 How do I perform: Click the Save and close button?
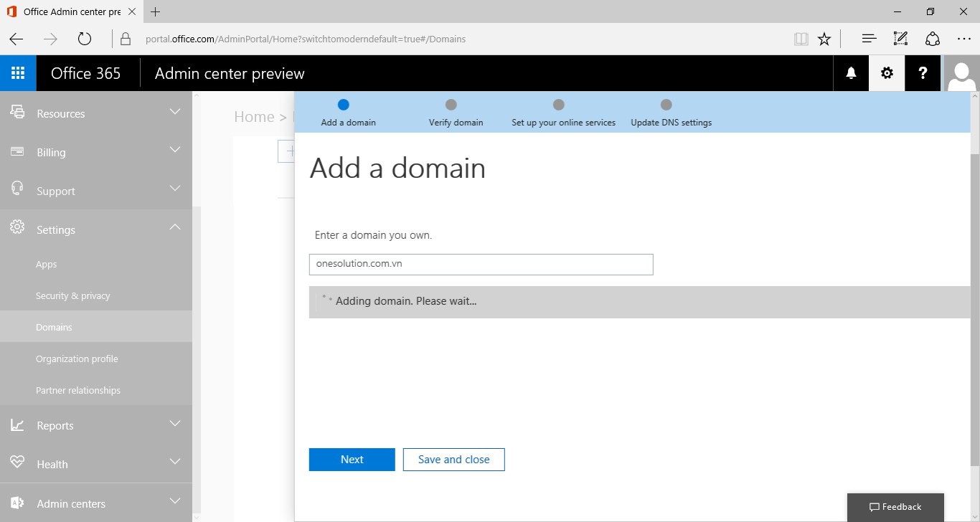[x=453, y=460]
